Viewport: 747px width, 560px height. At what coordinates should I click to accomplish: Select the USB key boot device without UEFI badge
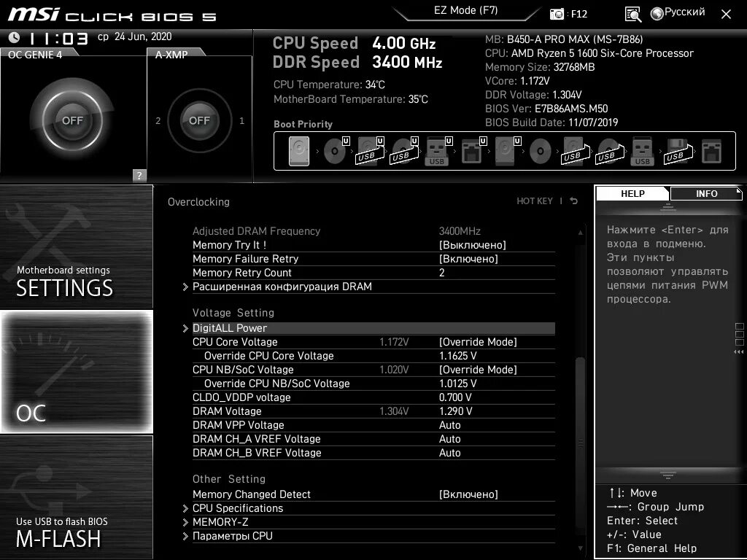pos(642,151)
